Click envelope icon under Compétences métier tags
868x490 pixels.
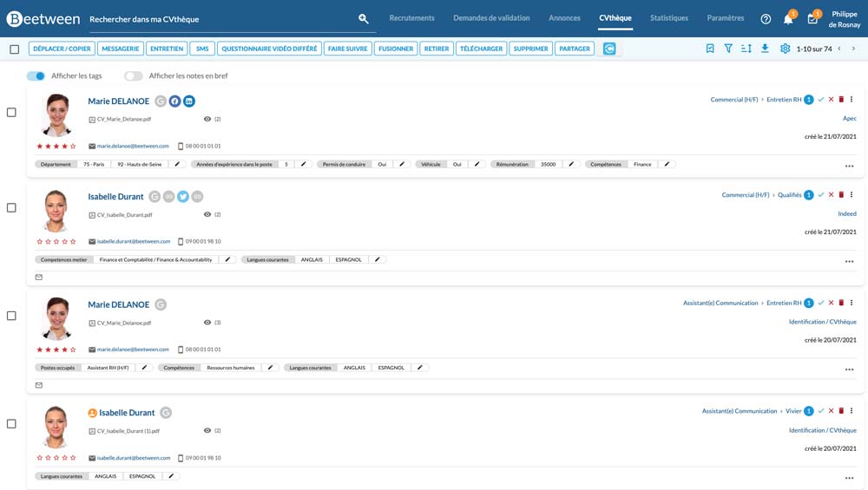[39, 277]
